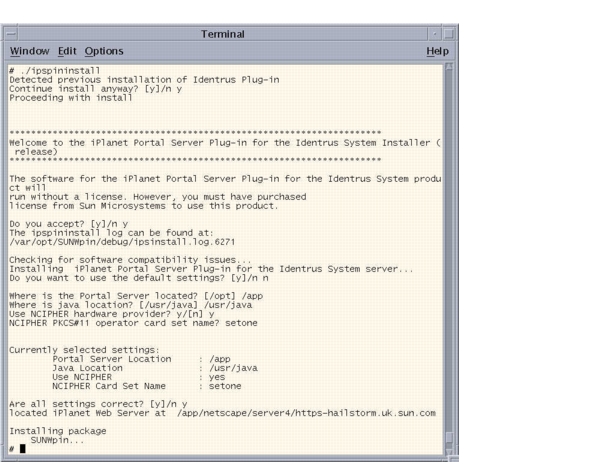Click the scrollbar up arrow
Image resolution: width=610 pixels, height=465 pixels.
[449, 67]
